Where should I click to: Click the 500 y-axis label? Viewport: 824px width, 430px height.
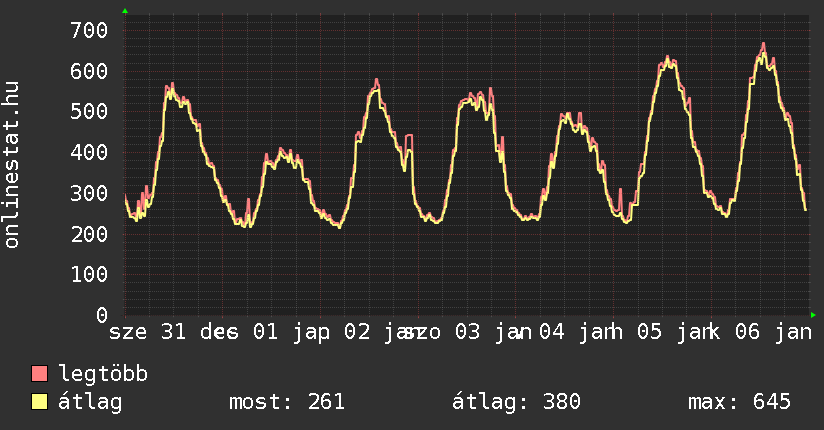point(88,111)
